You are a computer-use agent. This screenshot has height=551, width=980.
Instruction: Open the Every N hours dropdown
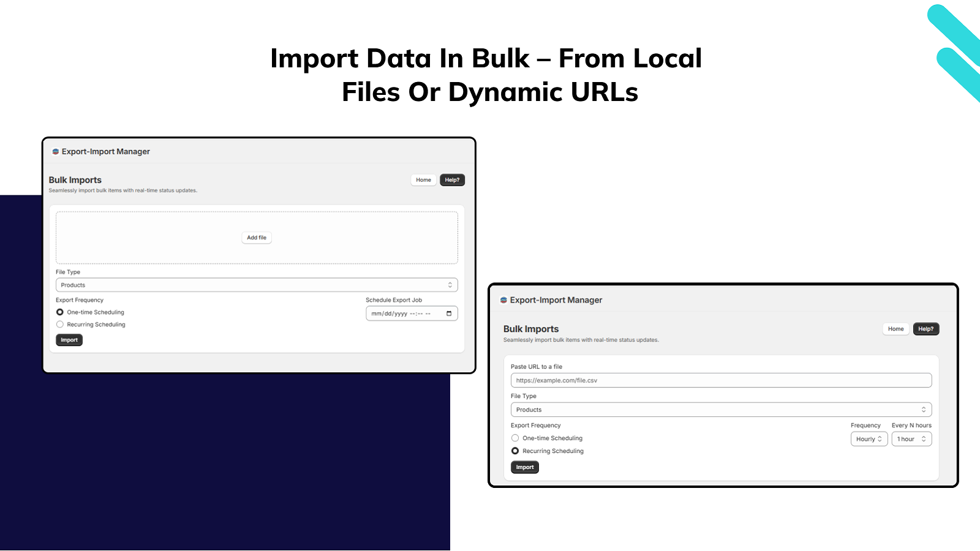point(911,438)
